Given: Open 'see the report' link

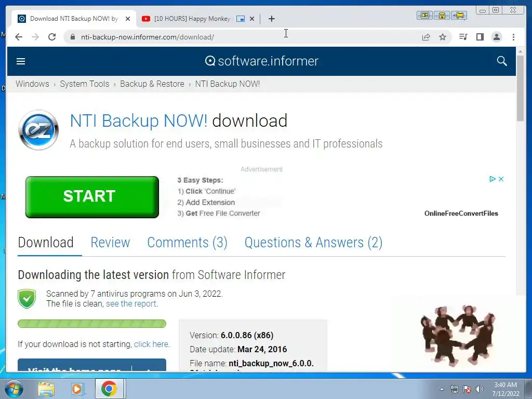Looking at the screenshot, I should point(131,303).
